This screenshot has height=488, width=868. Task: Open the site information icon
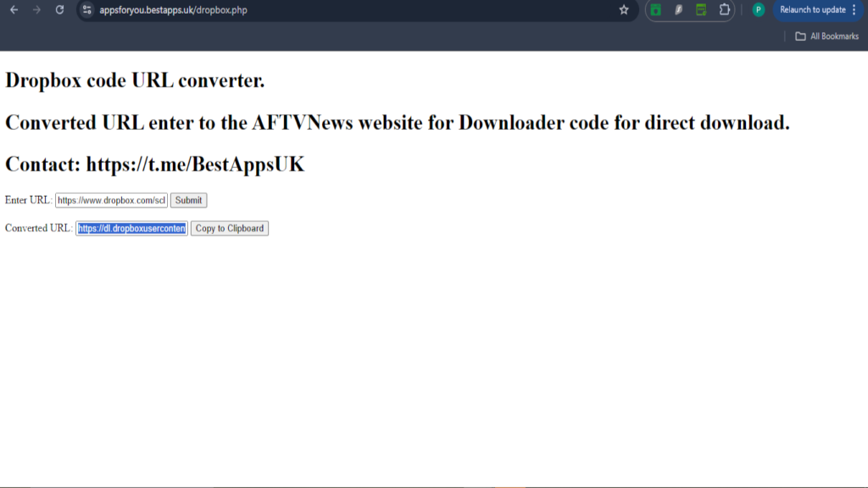point(87,10)
